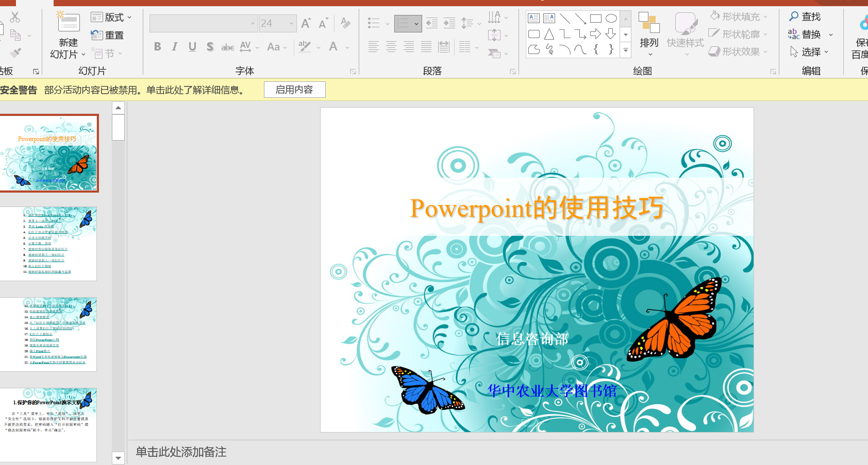Click the Copy icon in the clipboard group
Screen dimensions: 868x465
tap(15, 35)
